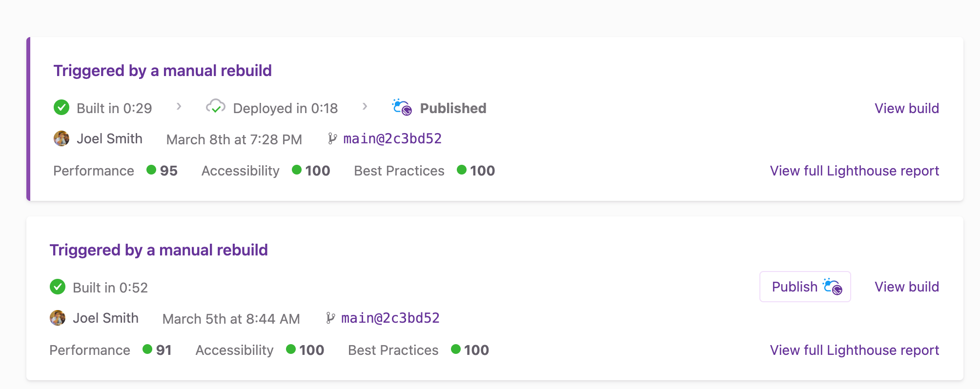Open View build for the published build
The image size is (980, 389).
click(x=907, y=108)
